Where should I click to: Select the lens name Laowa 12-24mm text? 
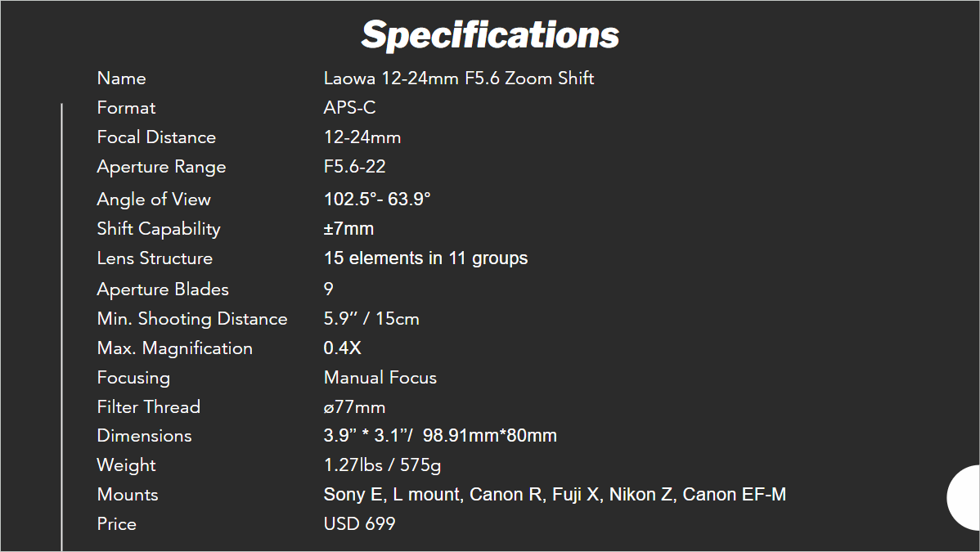(x=458, y=79)
